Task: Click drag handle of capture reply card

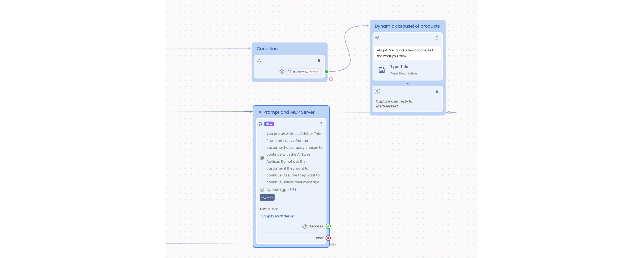Action: tap(437, 91)
